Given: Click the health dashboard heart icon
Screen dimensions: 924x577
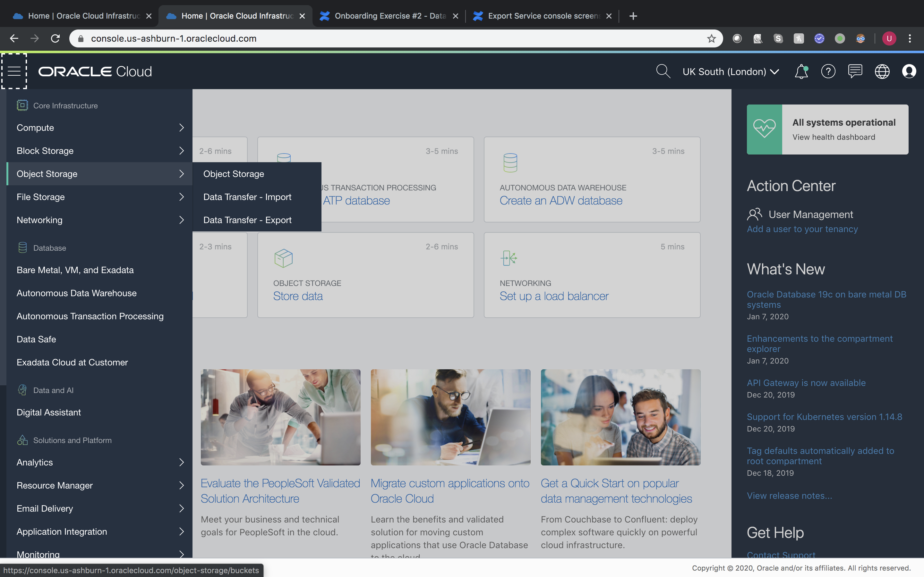Looking at the screenshot, I should [765, 129].
